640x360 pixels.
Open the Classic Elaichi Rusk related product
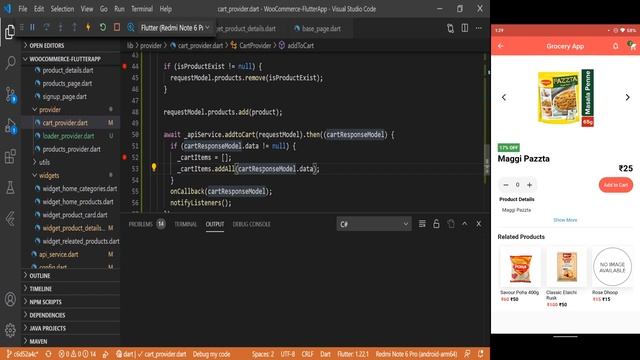click(567, 277)
